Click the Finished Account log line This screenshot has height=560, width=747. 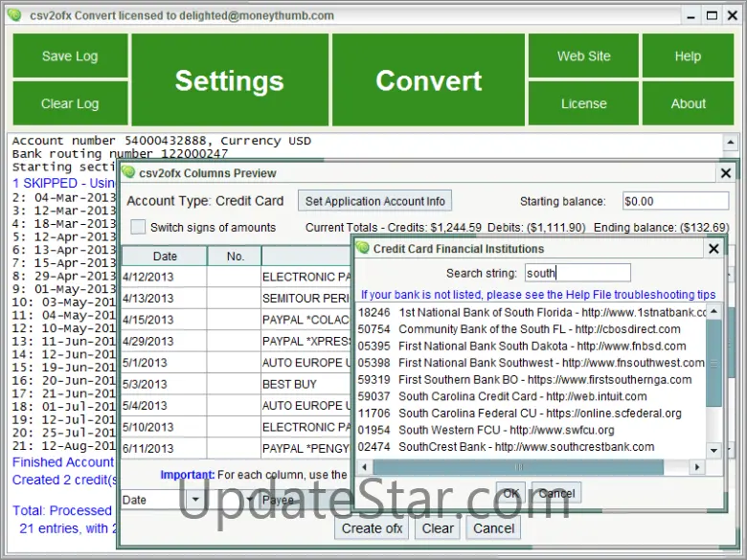click(63, 462)
